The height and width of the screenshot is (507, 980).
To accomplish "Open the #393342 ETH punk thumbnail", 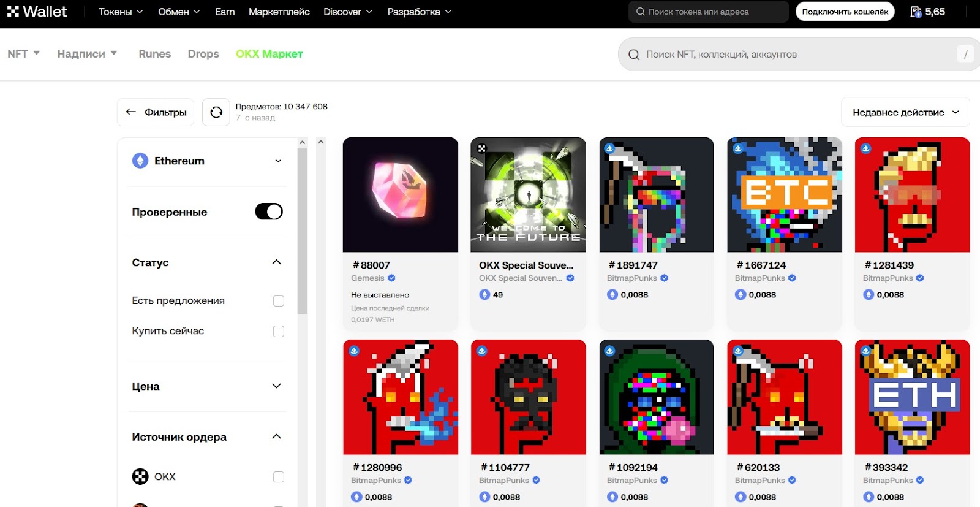I will [913, 397].
